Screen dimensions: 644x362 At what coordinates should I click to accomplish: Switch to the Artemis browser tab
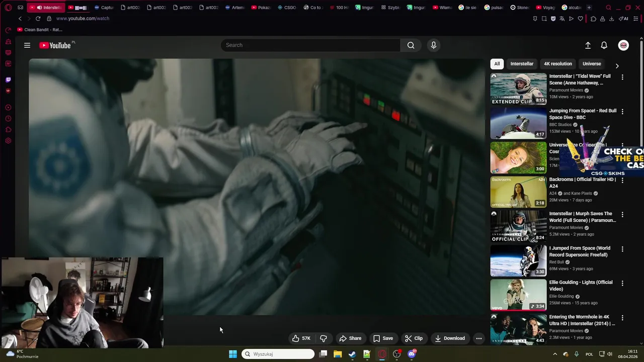234,8
